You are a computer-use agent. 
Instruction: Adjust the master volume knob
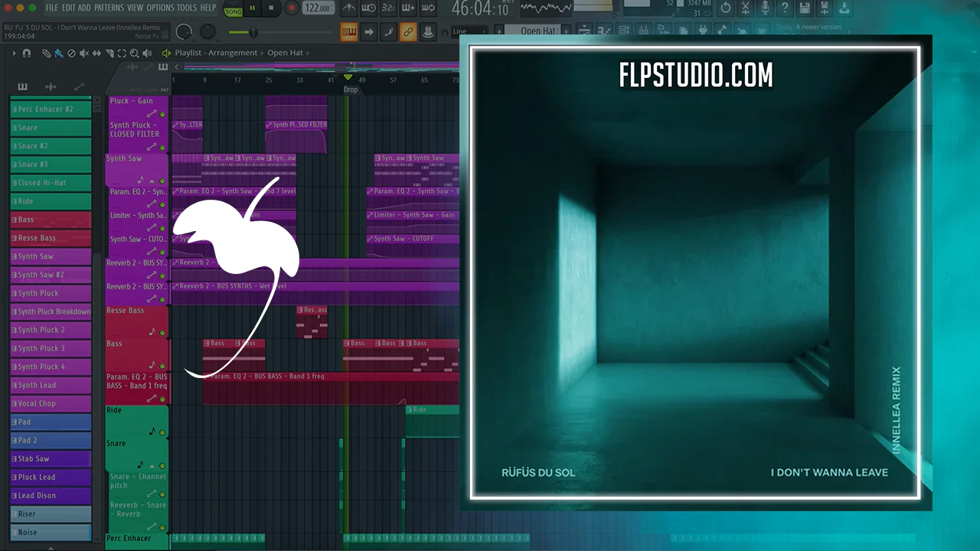coord(184,32)
